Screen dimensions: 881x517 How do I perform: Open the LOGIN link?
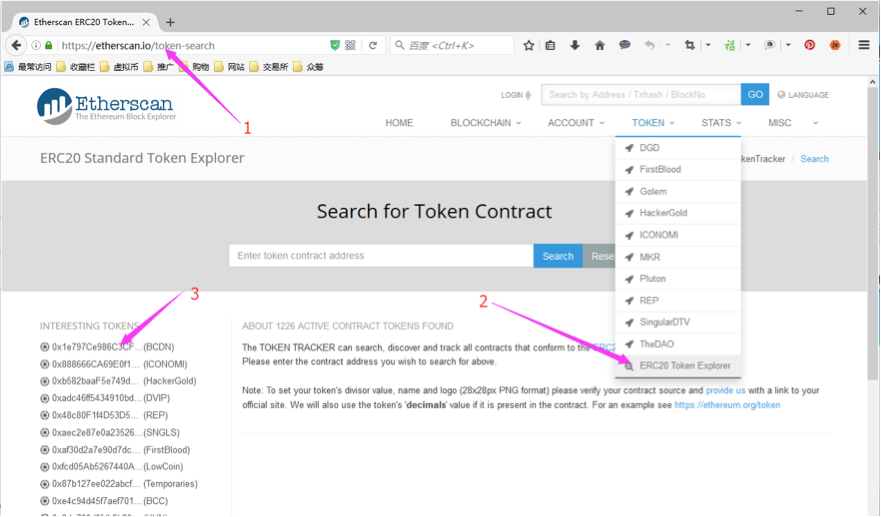516,95
